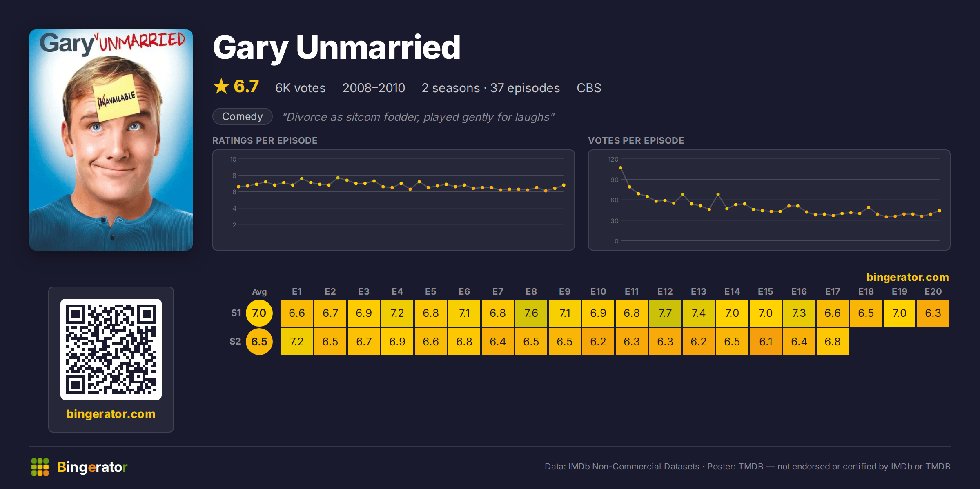Open bingerator.com link above episode grid
The image size is (980, 489).
click(908, 277)
